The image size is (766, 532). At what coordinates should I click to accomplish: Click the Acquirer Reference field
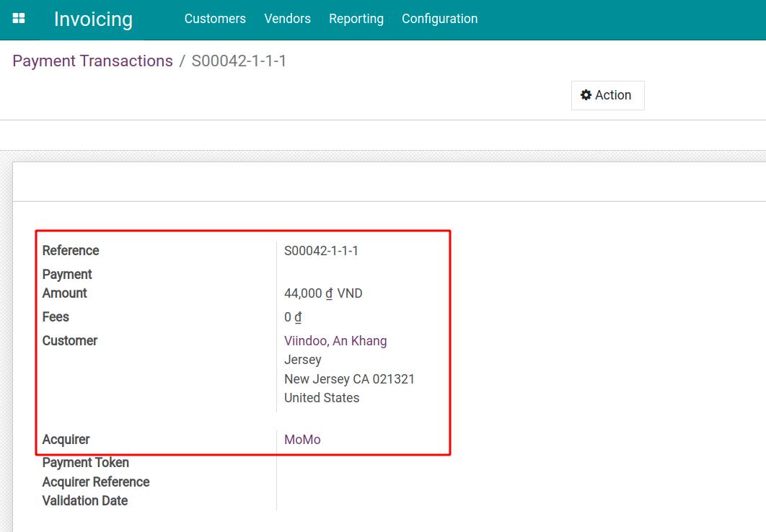[x=95, y=482]
